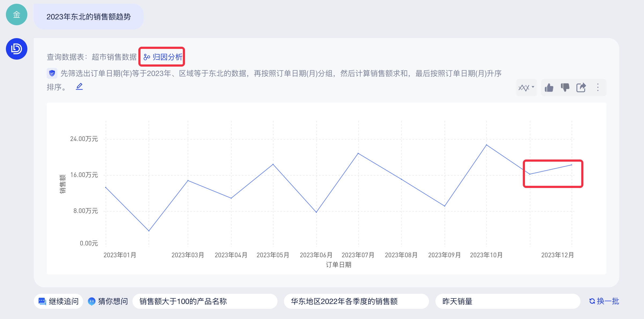Image resolution: width=644 pixels, height=319 pixels.
Task: Click the 2023年07月 data point on the chart
Action: coord(358,153)
